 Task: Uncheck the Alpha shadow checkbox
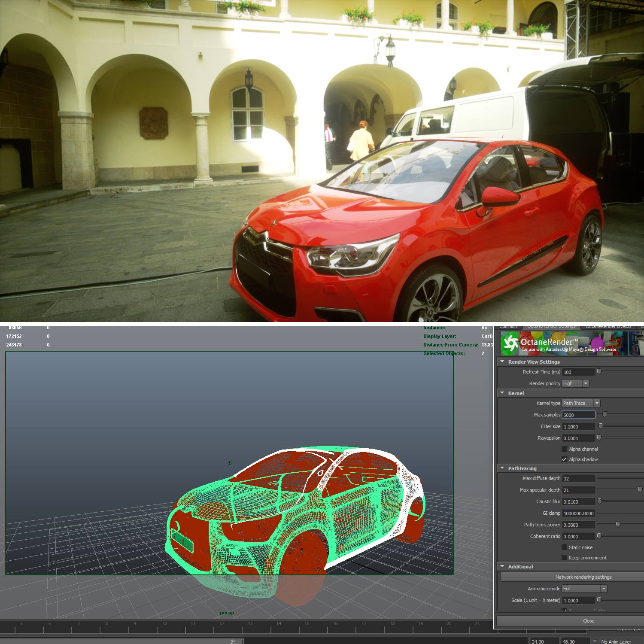(x=564, y=459)
